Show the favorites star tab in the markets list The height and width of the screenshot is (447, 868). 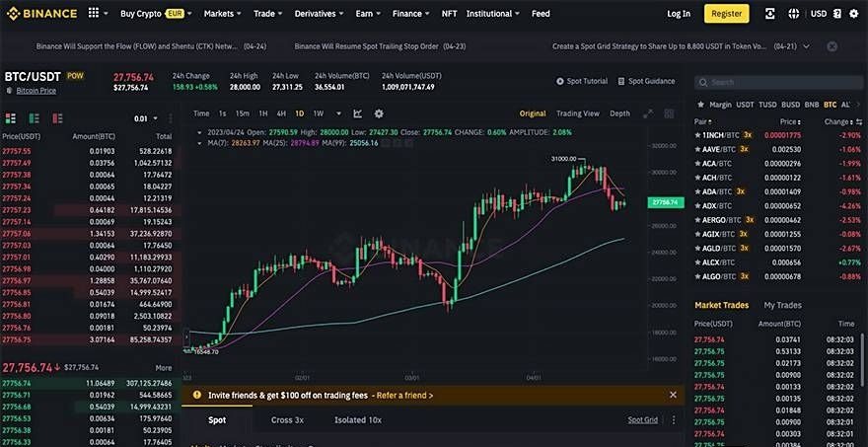[x=700, y=105]
